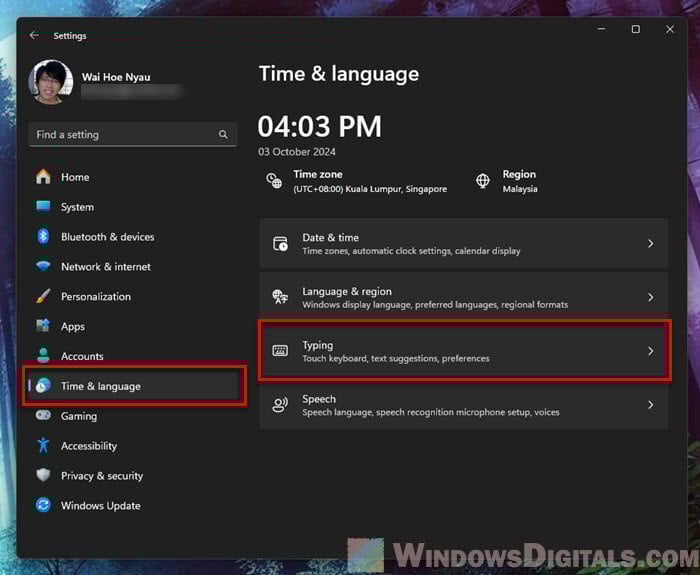Click the Privacy shield icon

[x=43, y=475]
